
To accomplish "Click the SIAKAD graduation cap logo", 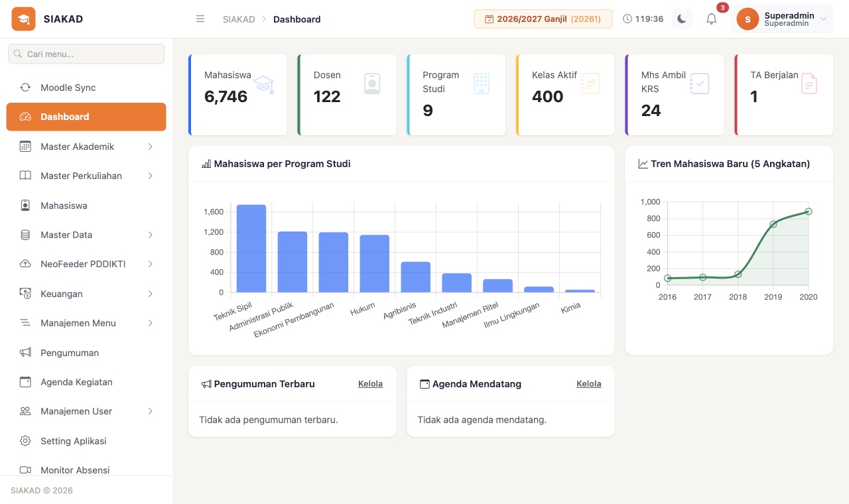I will [x=23, y=19].
